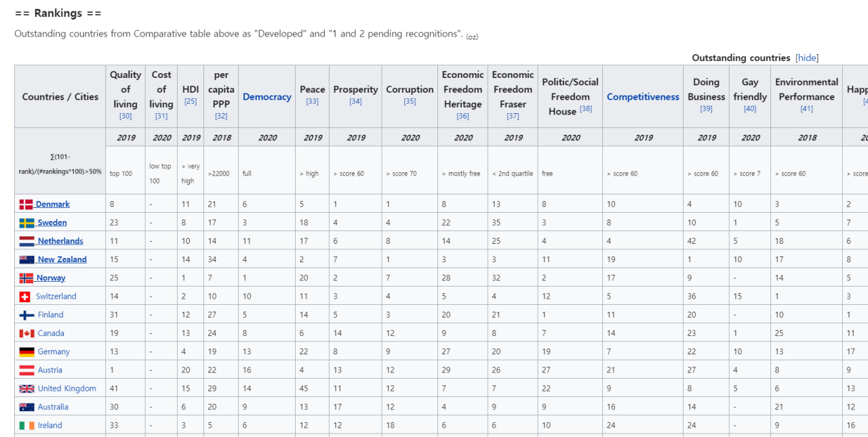Open the Germany country link

point(54,352)
